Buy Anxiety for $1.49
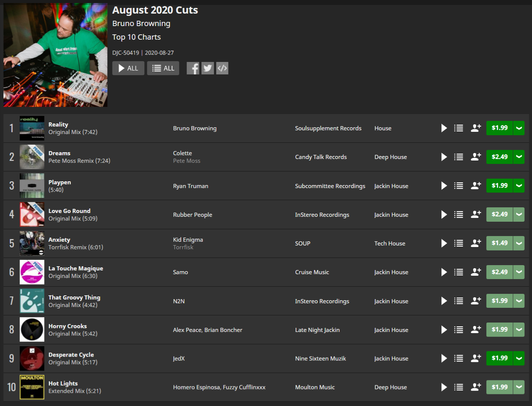Image resolution: width=532 pixels, height=406 pixels. point(500,243)
